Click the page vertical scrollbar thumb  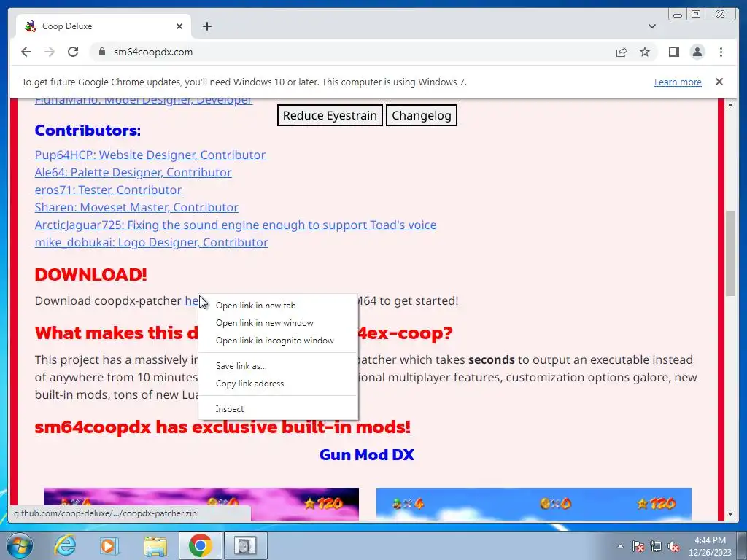click(730, 253)
